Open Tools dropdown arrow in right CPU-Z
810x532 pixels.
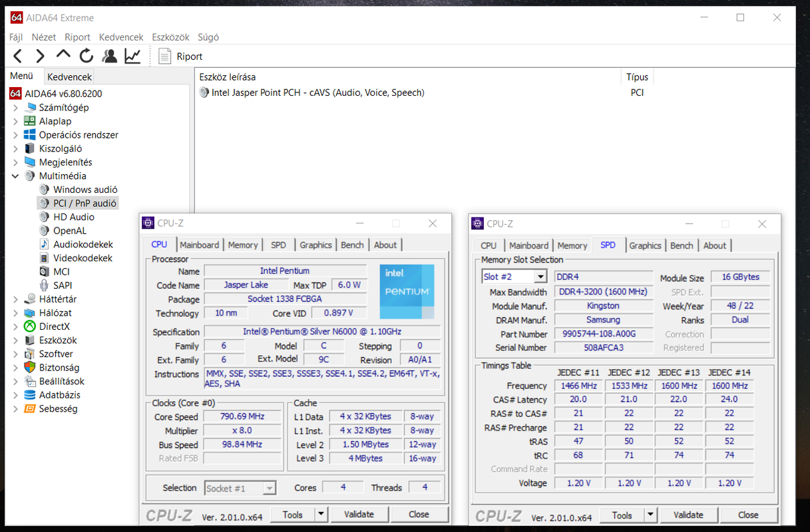click(650, 515)
